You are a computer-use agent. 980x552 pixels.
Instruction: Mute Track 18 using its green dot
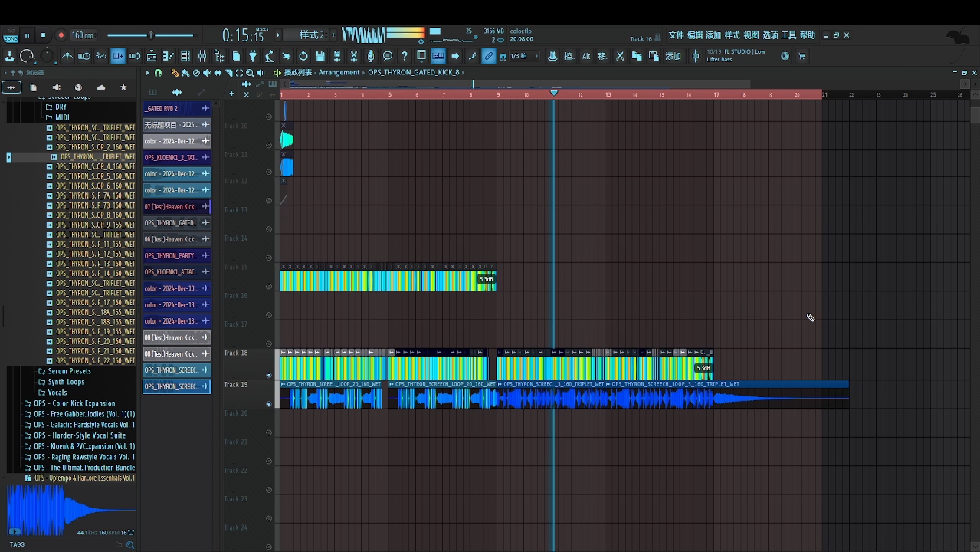click(x=269, y=376)
